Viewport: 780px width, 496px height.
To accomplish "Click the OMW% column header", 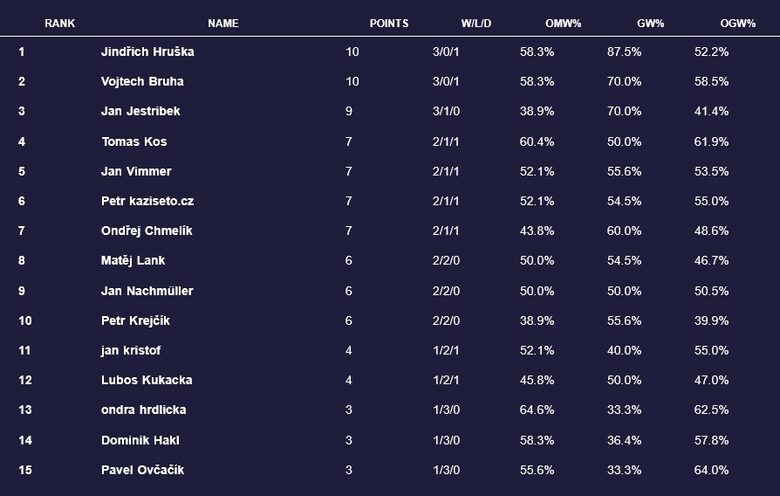I will point(564,23).
